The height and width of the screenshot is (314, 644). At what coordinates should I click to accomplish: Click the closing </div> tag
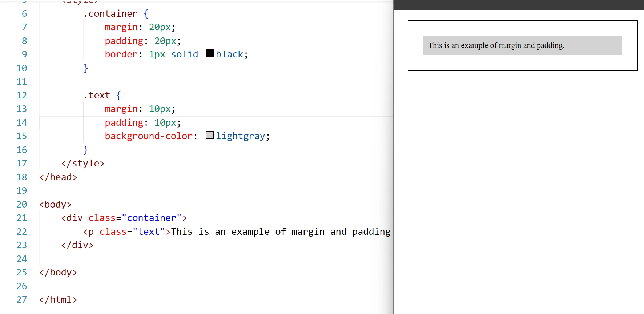[77, 245]
